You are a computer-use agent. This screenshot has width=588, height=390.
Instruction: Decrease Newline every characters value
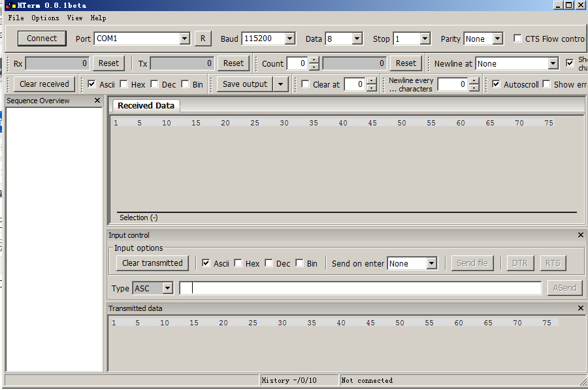pyautogui.click(x=474, y=88)
